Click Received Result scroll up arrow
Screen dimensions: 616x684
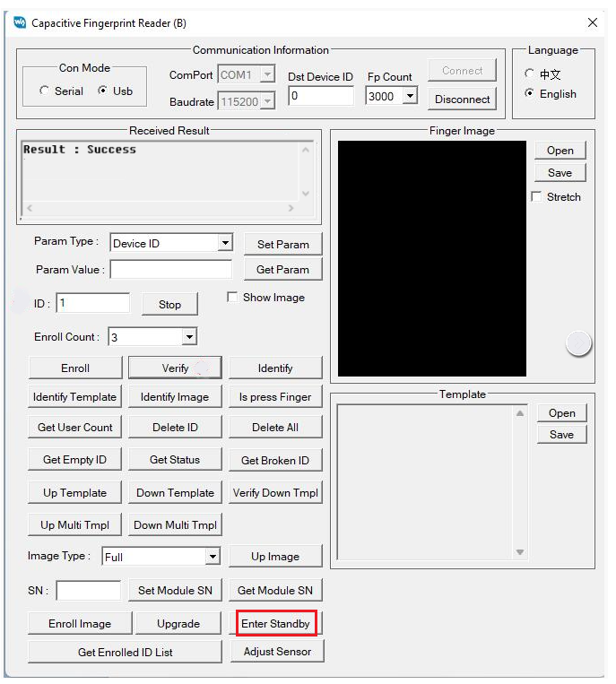pos(306,150)
